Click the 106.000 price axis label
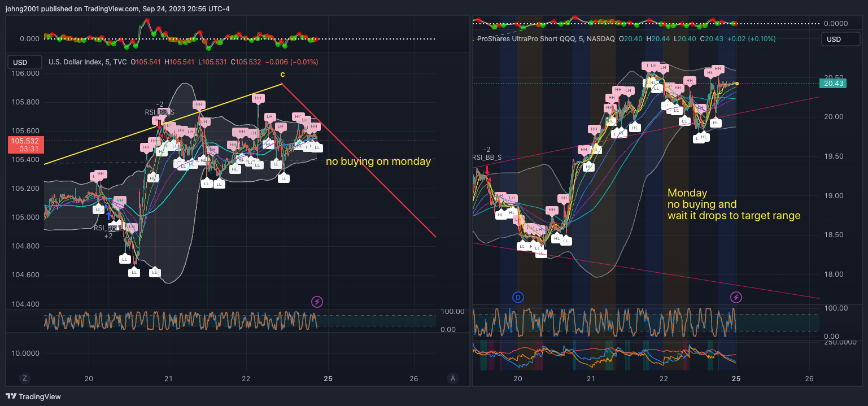Screen dimensions: 868x406 click(26, 73)
